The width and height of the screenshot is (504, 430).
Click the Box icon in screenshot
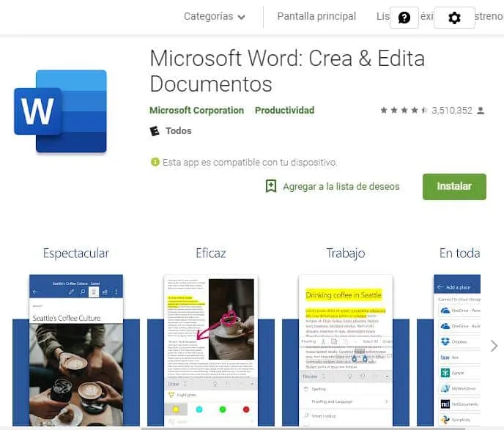coord(445,357)
